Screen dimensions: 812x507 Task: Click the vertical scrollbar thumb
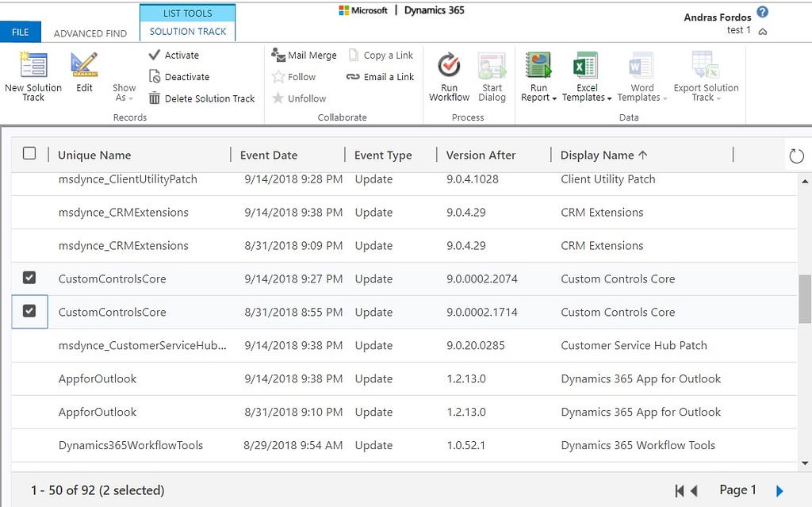[x=805, y=298]
